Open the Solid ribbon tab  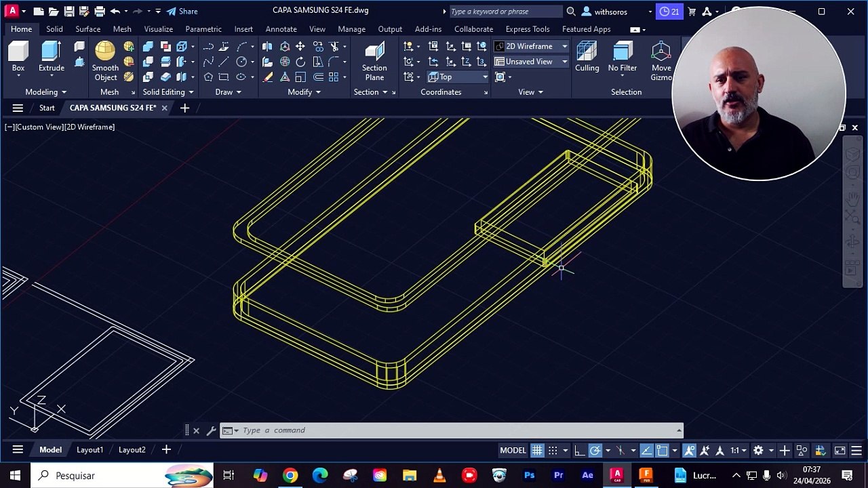54,29
